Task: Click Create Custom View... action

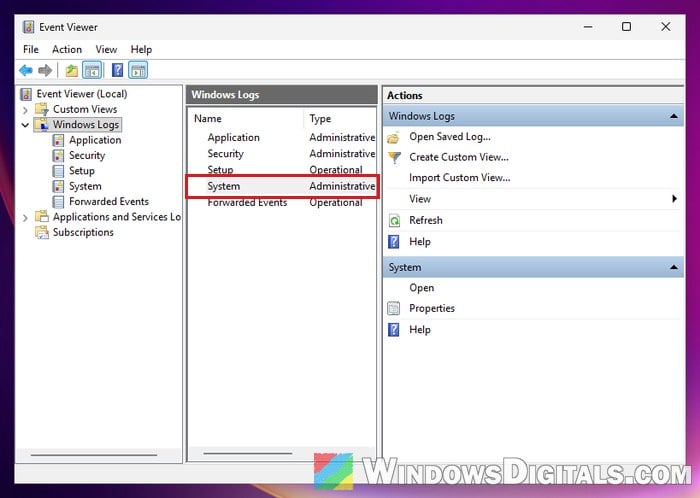Action: tap(458, 158)
